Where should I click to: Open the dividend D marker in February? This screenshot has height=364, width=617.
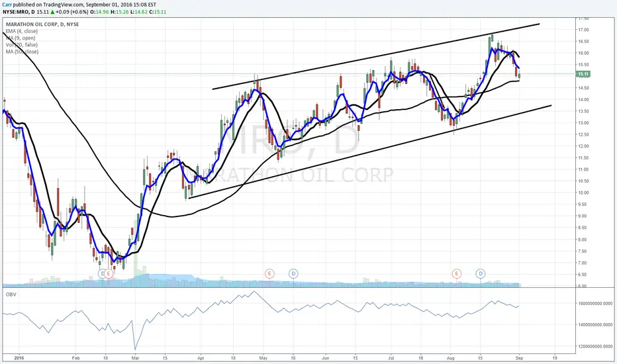coord(103,273)
